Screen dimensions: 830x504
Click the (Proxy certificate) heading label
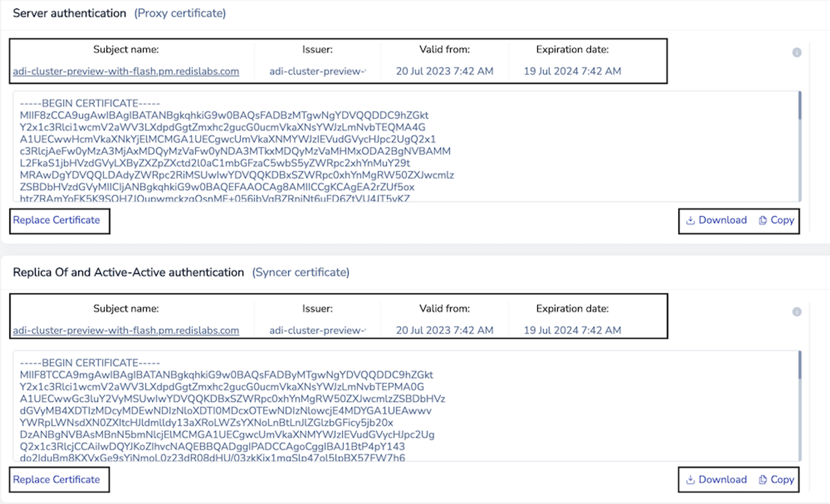click(180, 13)
